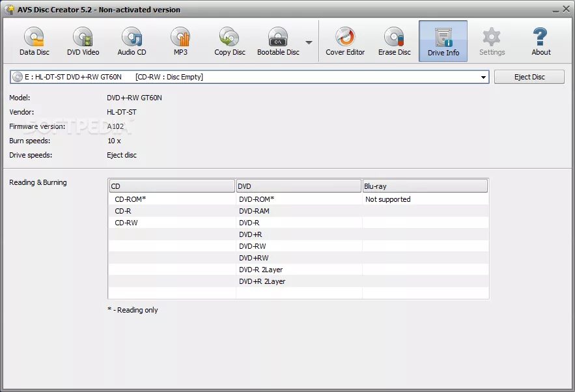This screenshot has width=575, height=392.
Task: Open the Settings panel
Action: tap(492, 40)
